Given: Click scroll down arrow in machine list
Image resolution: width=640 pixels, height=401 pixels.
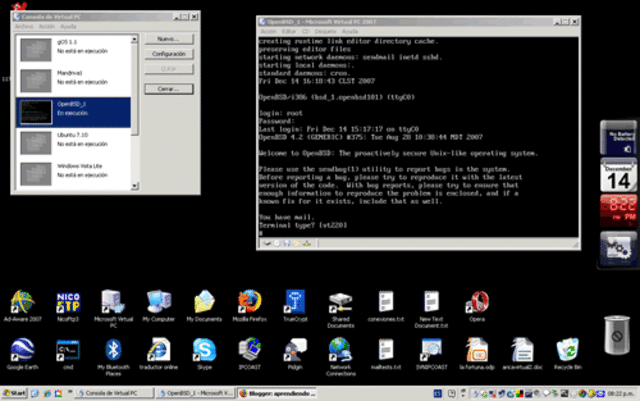Looking at the screenshot, I should point(135,186).
